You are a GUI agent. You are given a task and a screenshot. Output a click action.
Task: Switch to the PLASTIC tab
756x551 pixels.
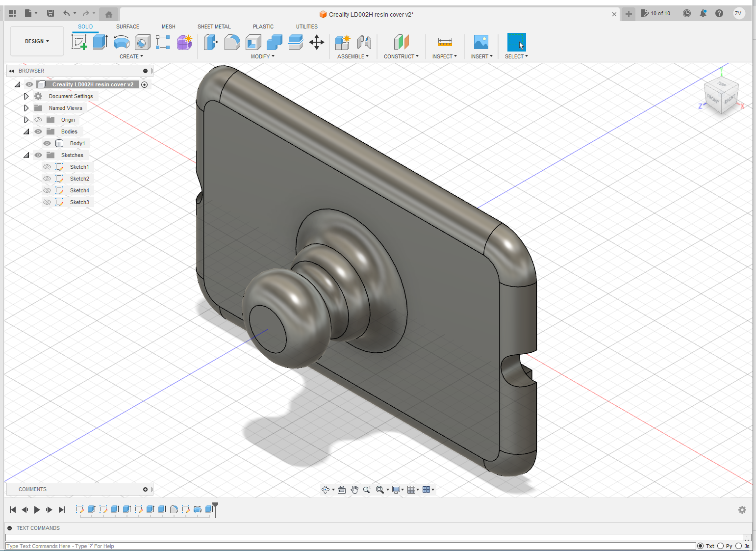pos(263,26)
